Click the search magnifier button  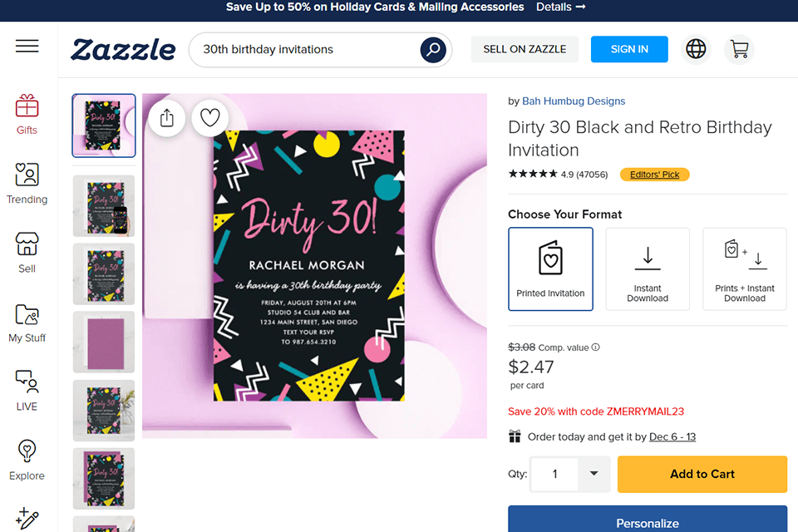pyautogui.click(x=432, y=50)
